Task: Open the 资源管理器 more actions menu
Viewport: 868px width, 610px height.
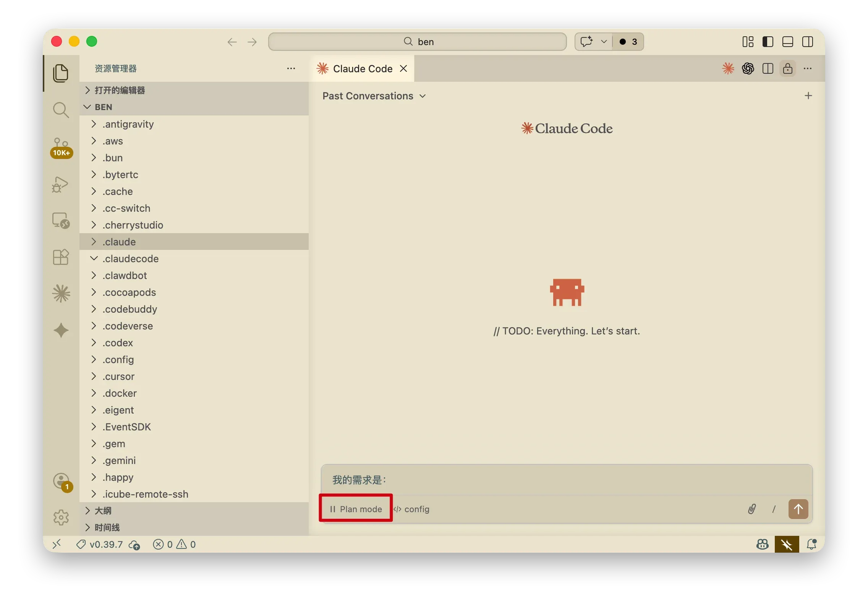Action: pyautogui.click(x=291, y=68)
